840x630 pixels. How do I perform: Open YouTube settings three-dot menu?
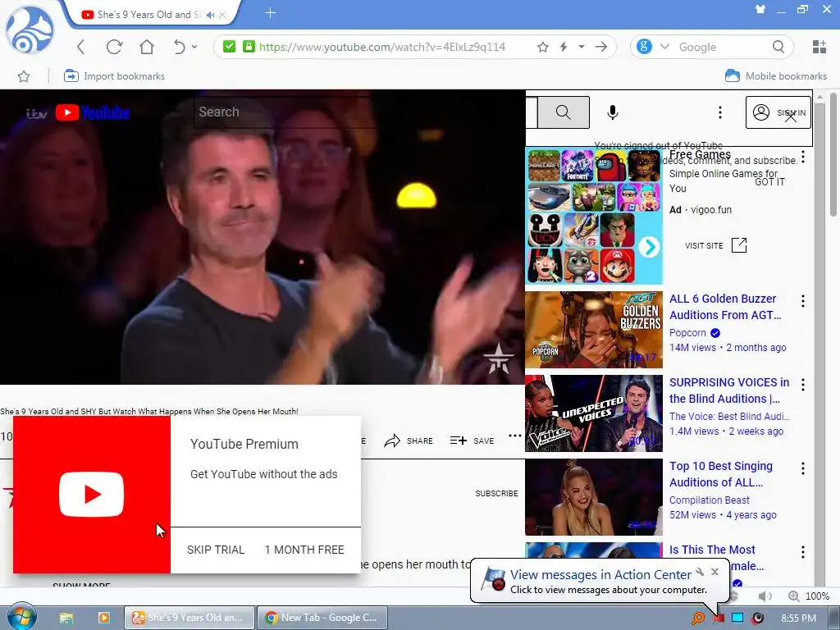coord(720,112)
